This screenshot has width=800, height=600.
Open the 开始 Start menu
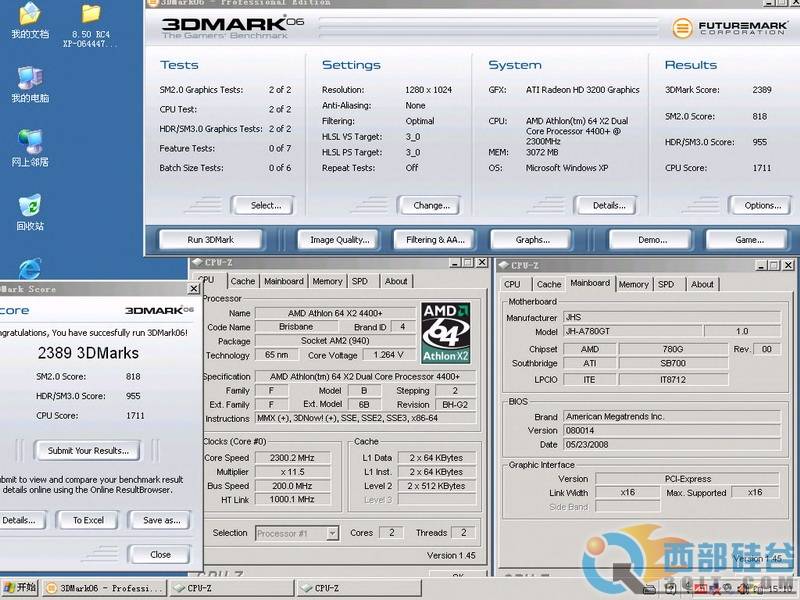[x=20, y=588]
